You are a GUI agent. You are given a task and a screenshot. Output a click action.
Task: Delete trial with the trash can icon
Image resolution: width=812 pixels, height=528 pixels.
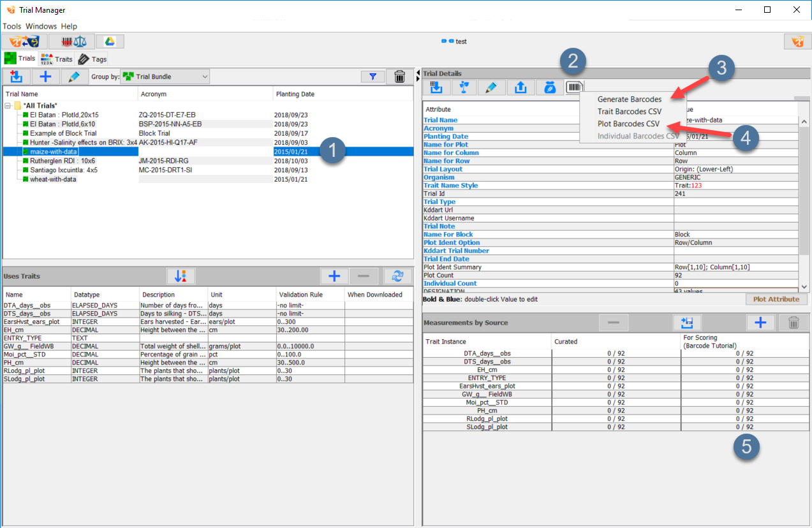pyautogui.click(x=399, y=77)
